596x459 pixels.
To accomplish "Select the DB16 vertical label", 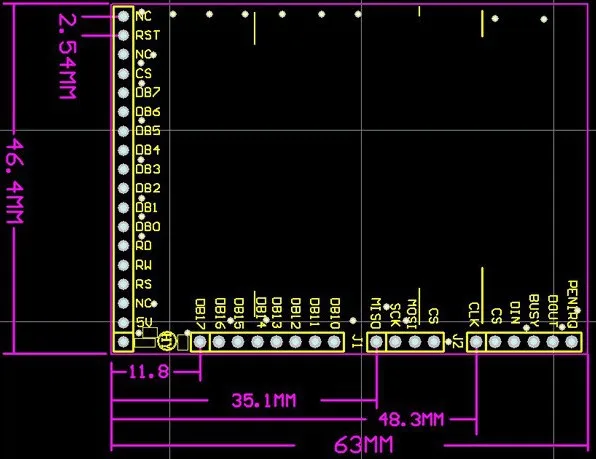I will [x=220, y=313].
